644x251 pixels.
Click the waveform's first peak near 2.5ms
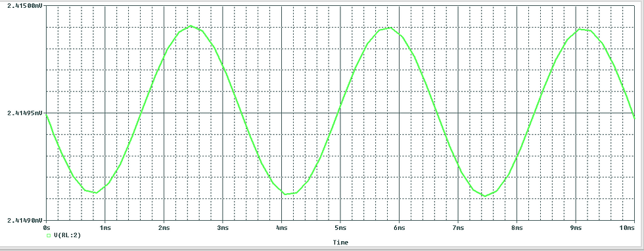(191, 26)
